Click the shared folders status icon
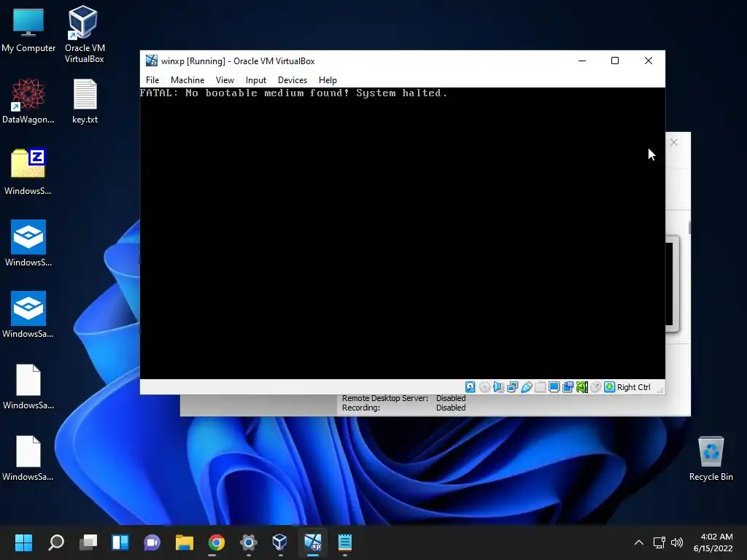747x560 pixels. 541,387
